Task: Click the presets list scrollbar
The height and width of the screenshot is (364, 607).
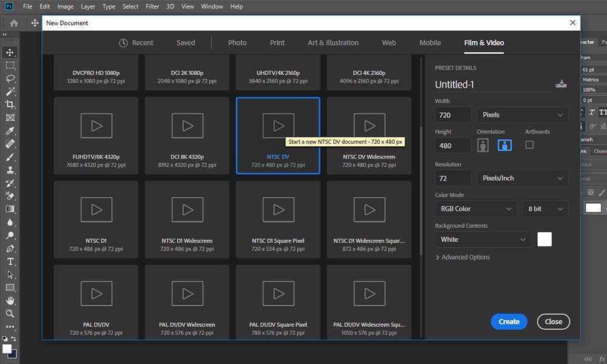Action: [x=421, y=190]
